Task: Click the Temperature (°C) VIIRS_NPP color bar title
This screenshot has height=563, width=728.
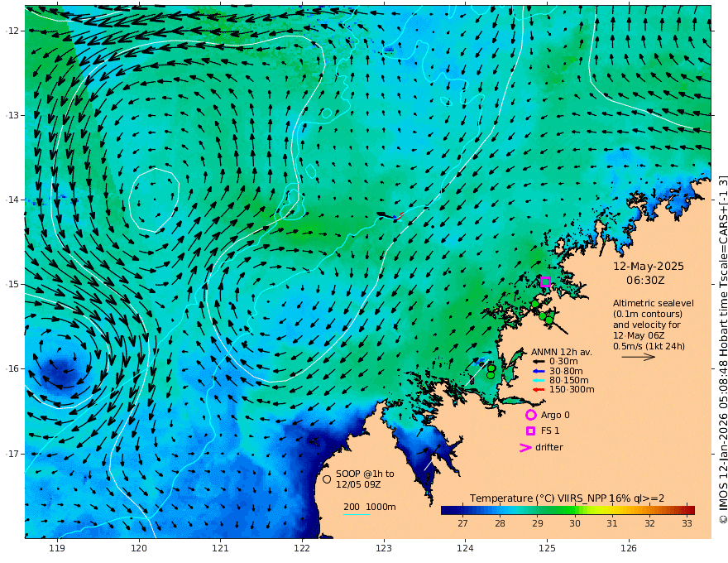Action: pos(567,498)
